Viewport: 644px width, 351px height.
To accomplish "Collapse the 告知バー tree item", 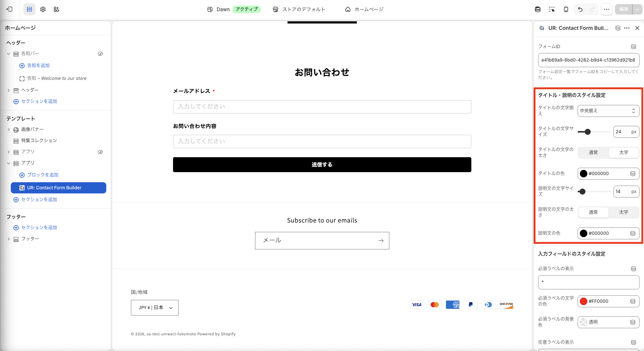I will 9,54.
